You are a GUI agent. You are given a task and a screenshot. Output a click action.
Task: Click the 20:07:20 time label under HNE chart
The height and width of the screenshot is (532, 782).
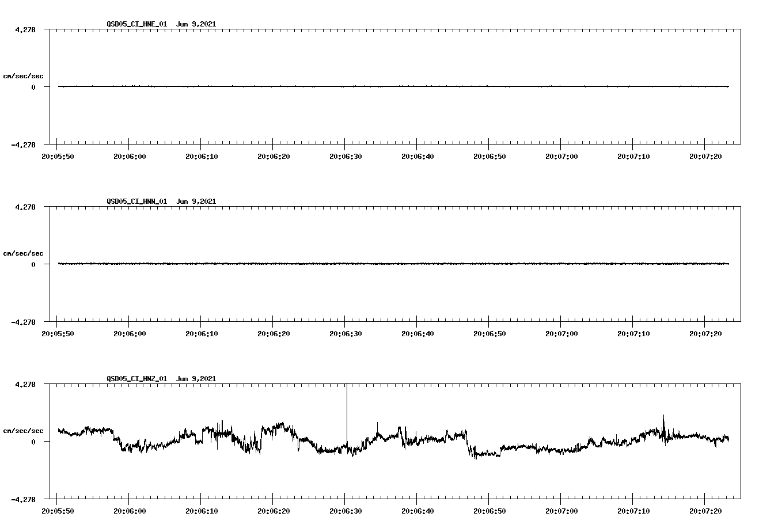coord(705,156)
